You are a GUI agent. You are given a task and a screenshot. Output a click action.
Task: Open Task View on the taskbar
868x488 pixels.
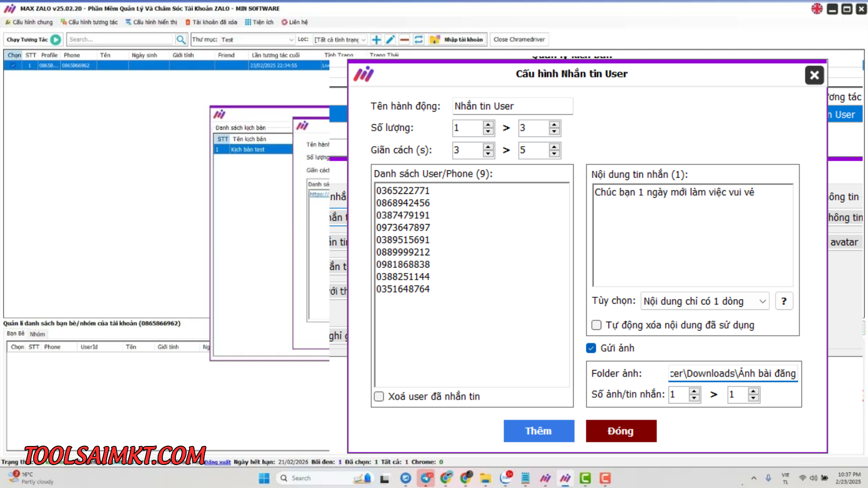(x=384, y=479)
